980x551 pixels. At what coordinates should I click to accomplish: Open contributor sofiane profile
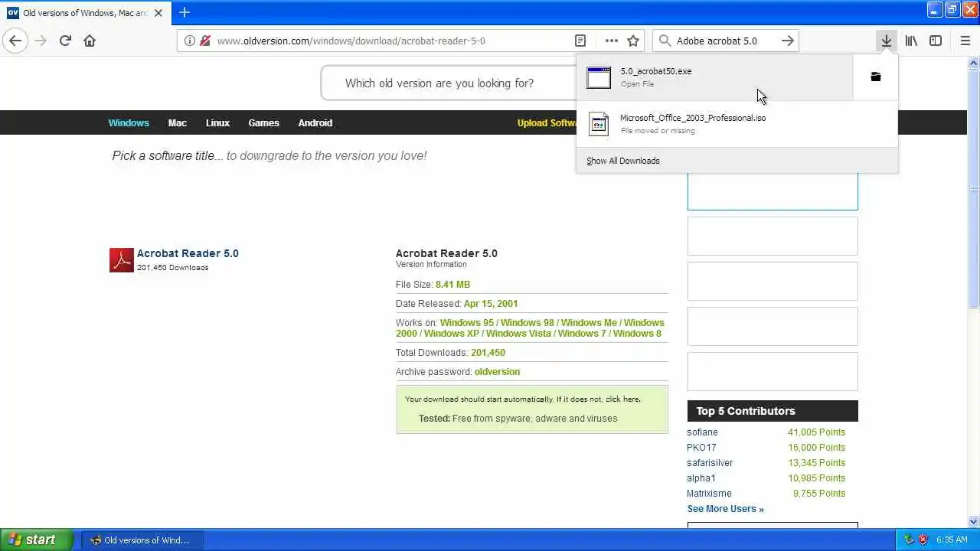click(702, 432)
